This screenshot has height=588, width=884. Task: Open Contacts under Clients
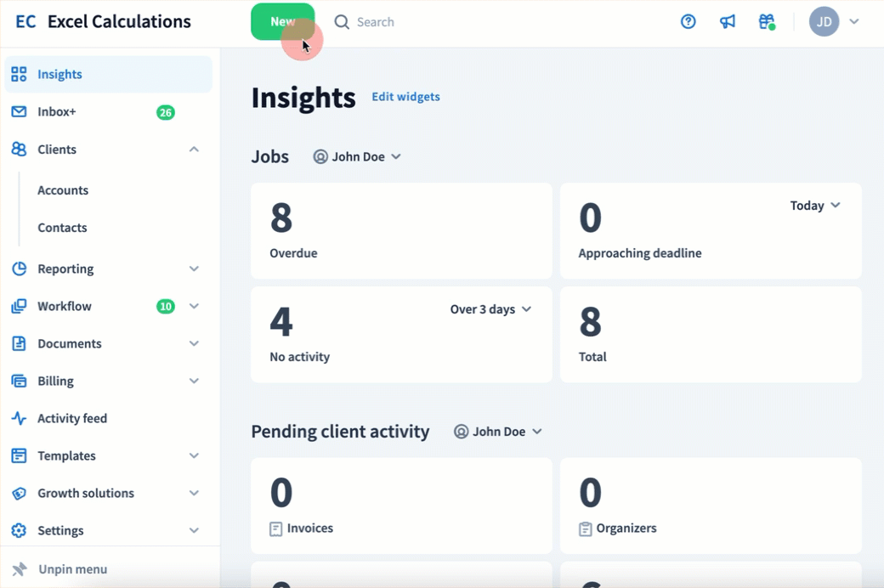pos(62,228)
